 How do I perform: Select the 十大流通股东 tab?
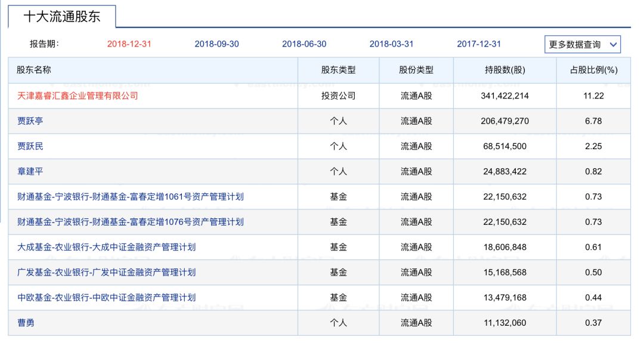tap(62, 17)
